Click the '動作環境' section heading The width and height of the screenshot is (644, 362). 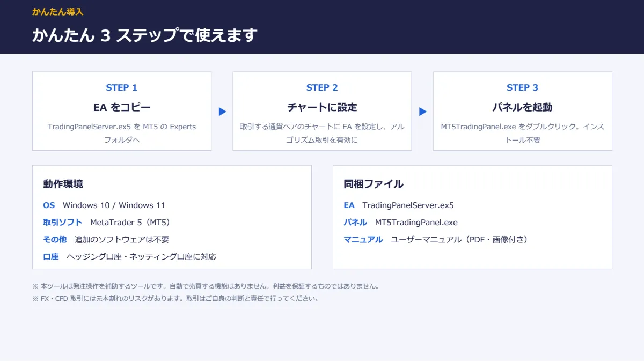pyautogui.click(x=63, y=184)
